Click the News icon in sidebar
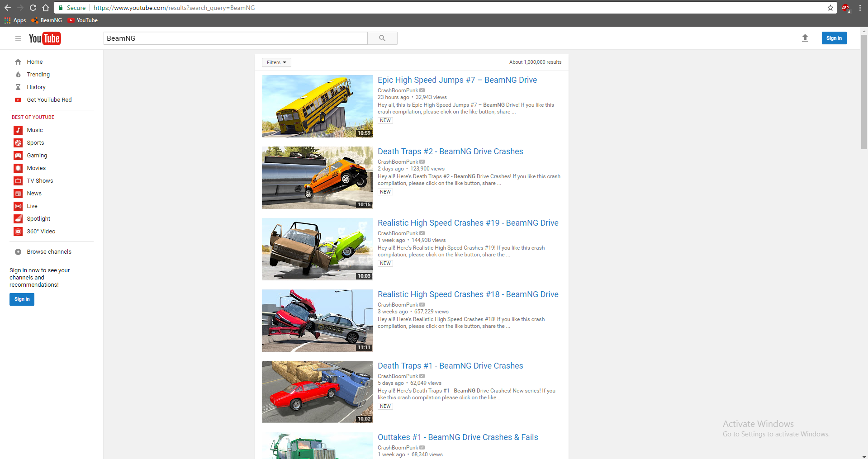 pos(18,194)
